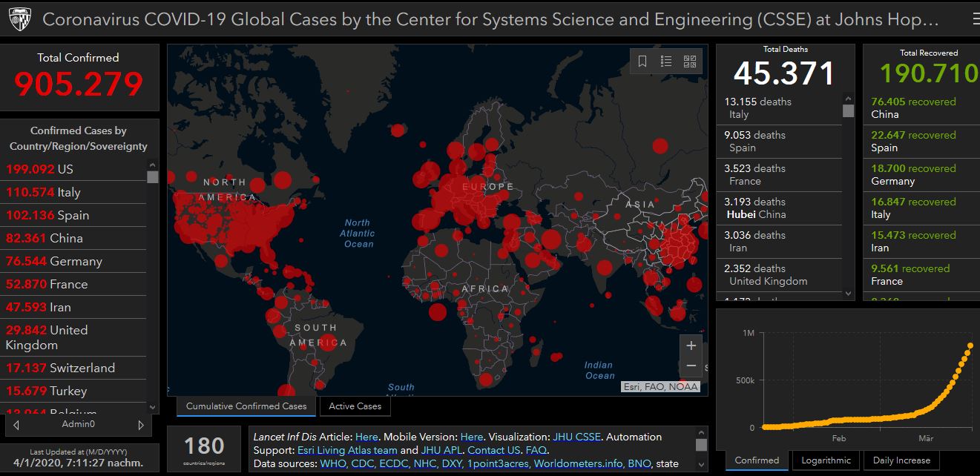Click the Johns Hopkins shield logo
980x476 pixels.
pos(20,20)
